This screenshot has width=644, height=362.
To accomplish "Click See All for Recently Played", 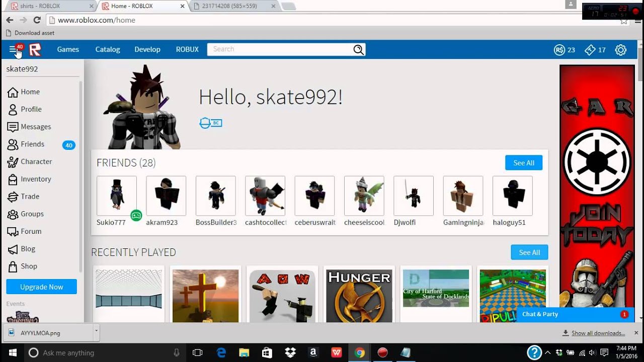I will click(529, 252).
